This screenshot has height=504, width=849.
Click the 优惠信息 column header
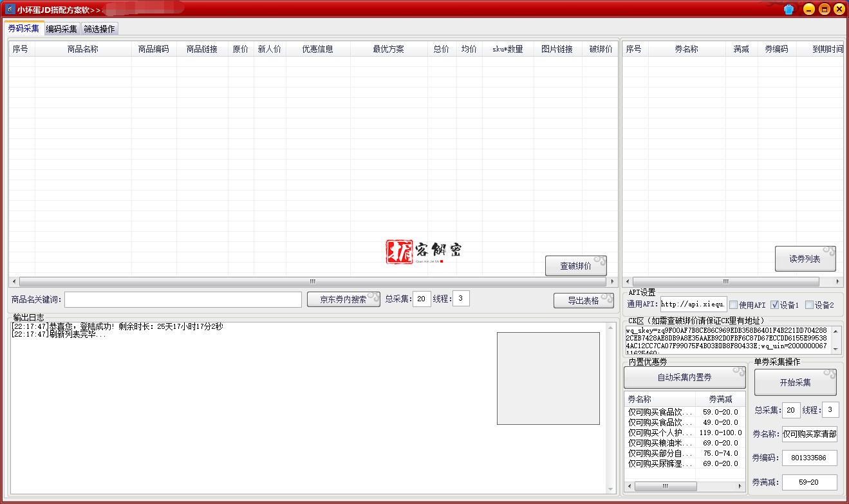click(318, 49)
